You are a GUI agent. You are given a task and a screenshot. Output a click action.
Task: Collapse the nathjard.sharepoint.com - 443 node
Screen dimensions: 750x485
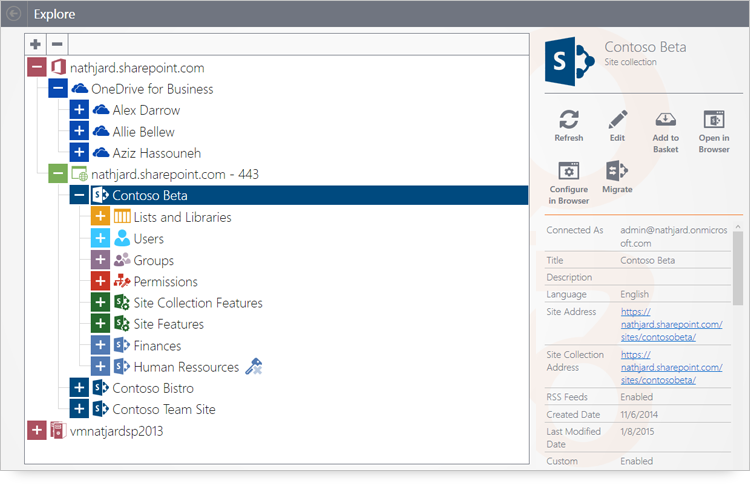58,174
